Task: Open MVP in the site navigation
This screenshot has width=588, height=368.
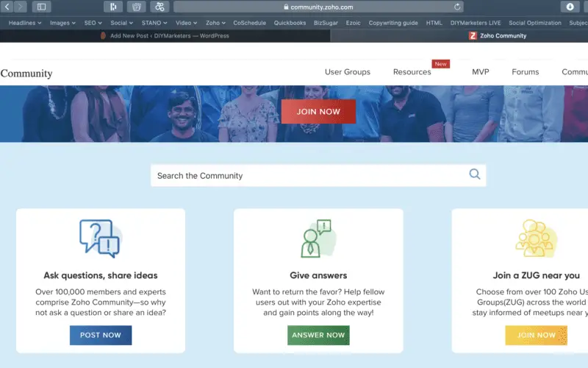Action: pyautogui.click(x=481, y=71)
